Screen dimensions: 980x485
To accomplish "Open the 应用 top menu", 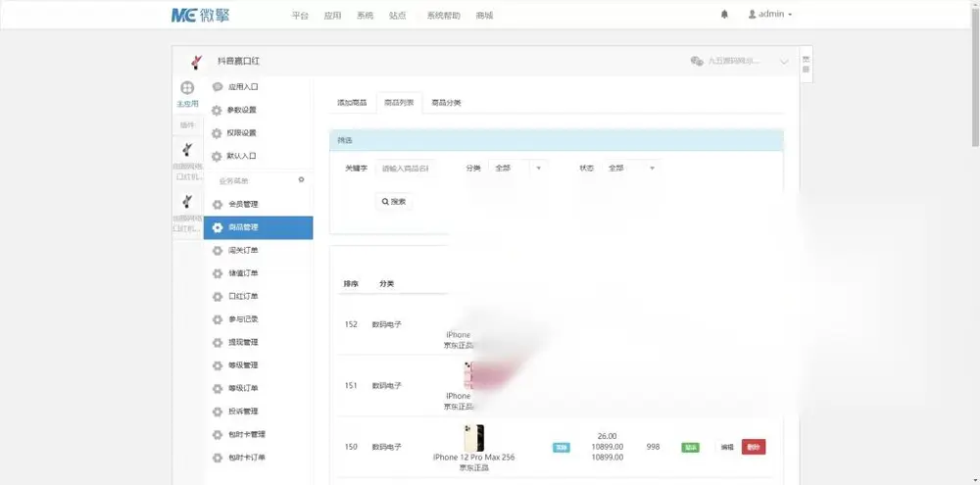I will click(332, 16).
